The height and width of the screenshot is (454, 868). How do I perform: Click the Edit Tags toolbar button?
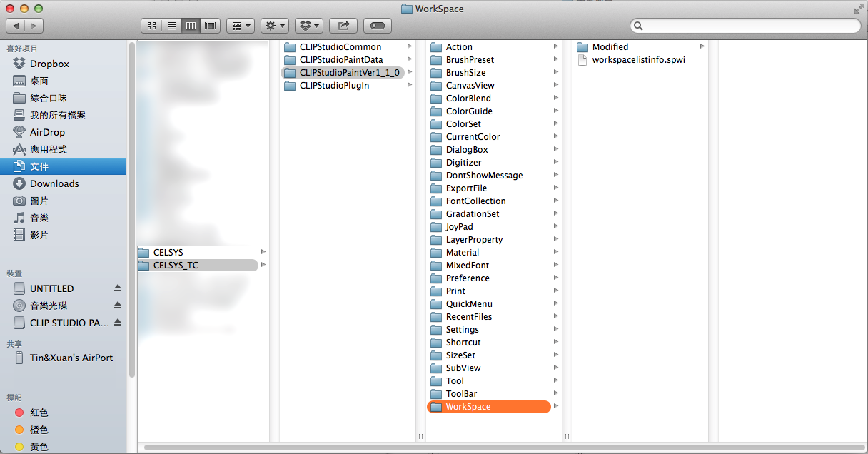(378, 26)
